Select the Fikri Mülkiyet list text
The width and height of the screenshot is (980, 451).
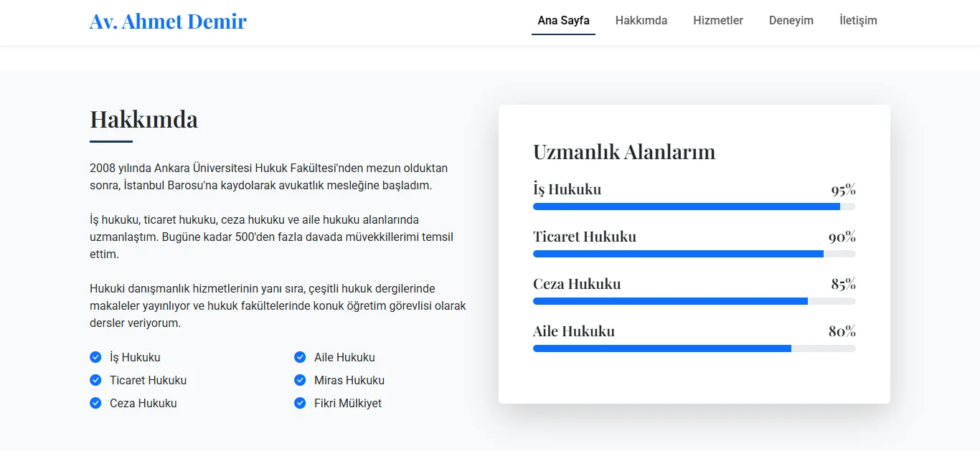click(347, 403)
